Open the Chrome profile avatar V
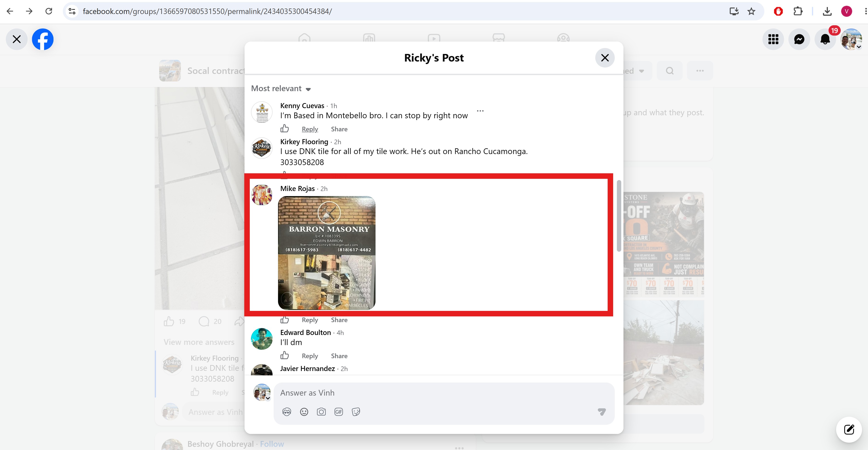The width and height of the screenshot is (868, 450). (x=846, y=11)
